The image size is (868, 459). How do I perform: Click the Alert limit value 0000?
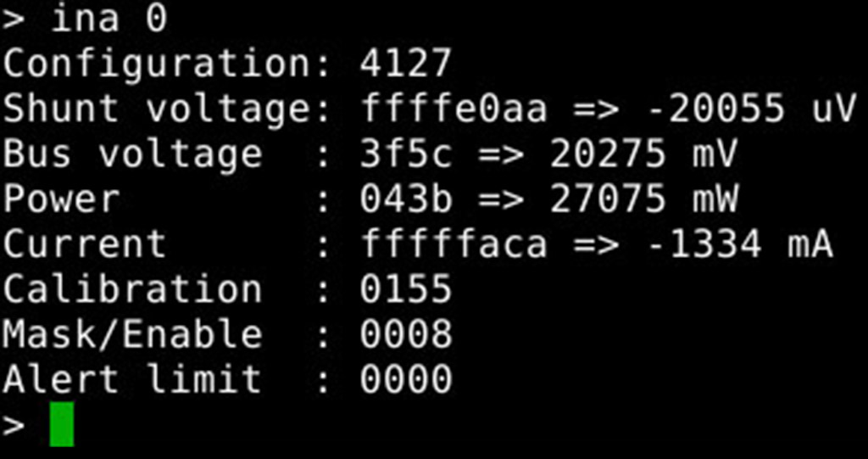[406, 380]
